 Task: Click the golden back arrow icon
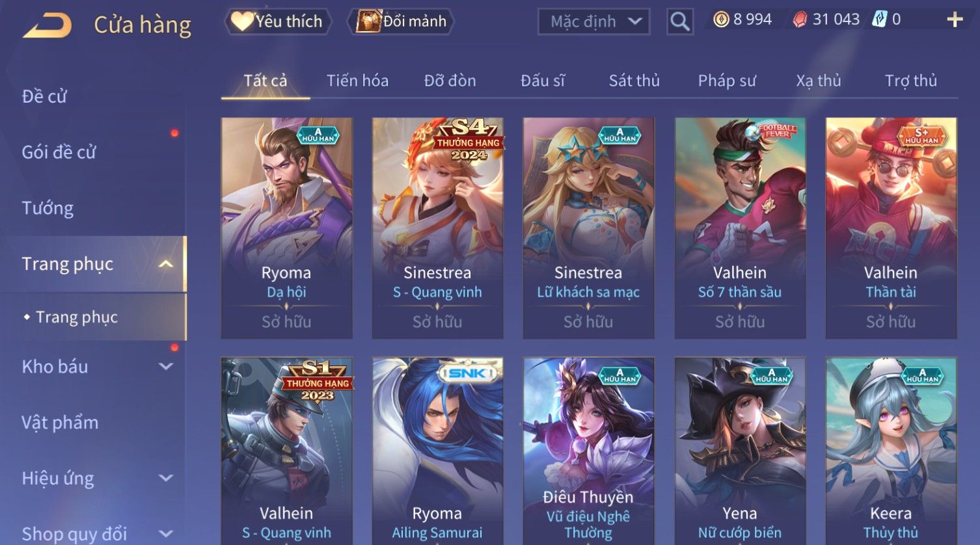[48, 25]
